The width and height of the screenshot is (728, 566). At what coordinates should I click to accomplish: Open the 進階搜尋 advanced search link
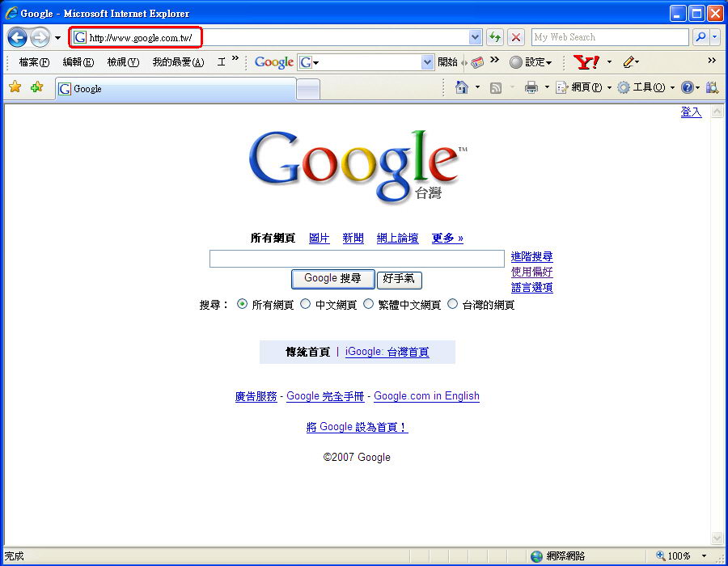(531, 256)
